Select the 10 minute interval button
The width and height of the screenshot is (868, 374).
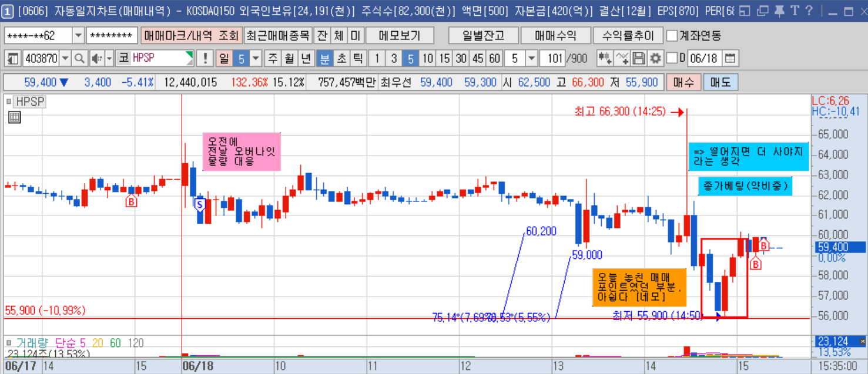pos(428,59)
